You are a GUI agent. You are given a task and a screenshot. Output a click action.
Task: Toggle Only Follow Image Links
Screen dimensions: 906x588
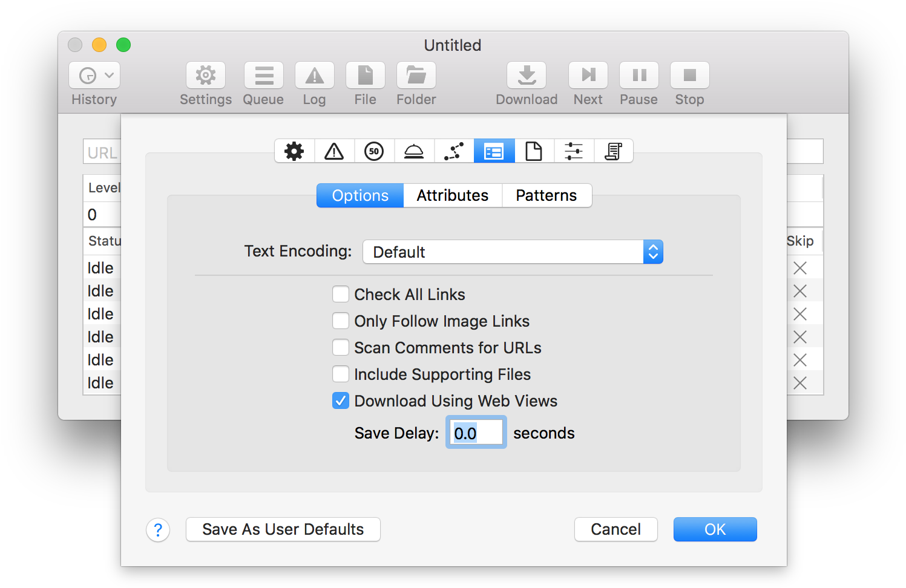point(341,321)
